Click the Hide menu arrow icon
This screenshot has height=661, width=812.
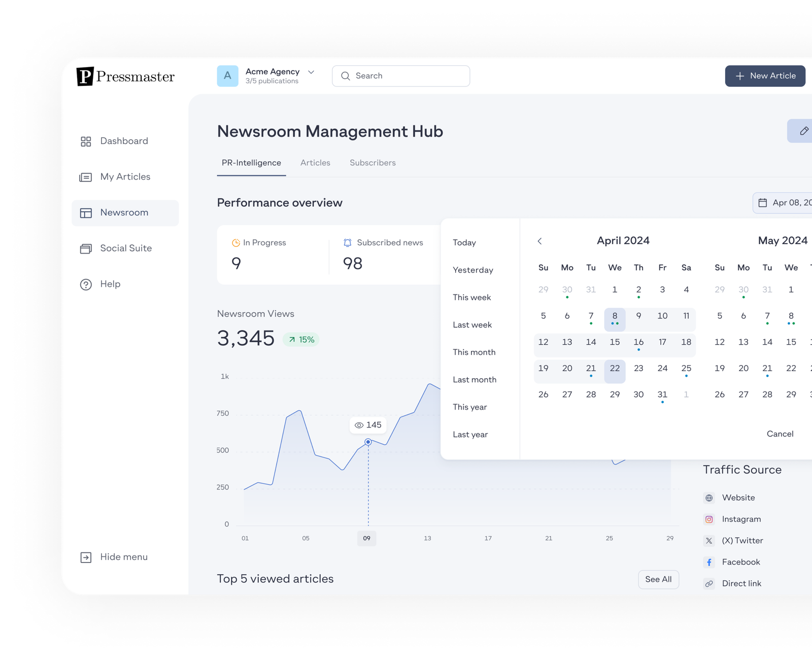(x=86, y=557)
